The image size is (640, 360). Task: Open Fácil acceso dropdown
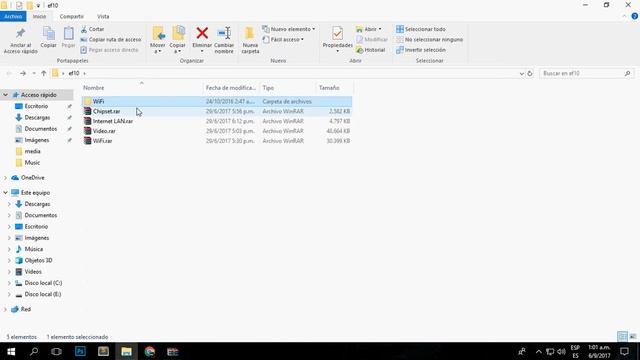pyautogui.click(x=283, y=40)
